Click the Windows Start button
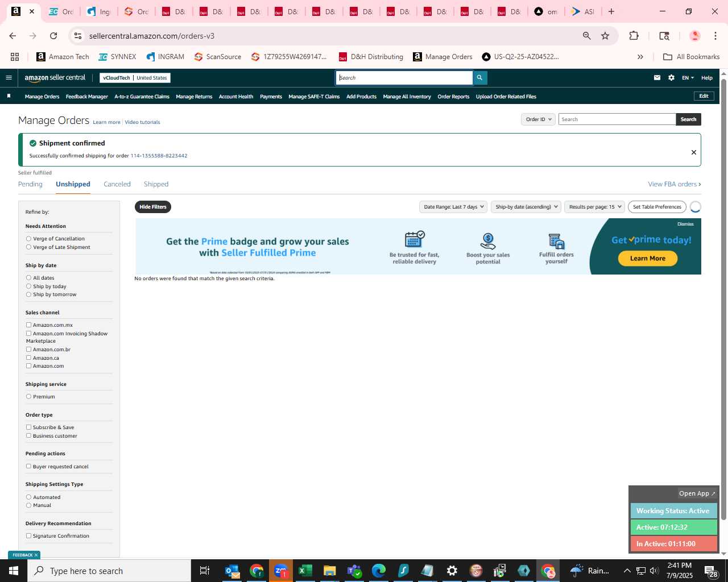 [14, 571]
